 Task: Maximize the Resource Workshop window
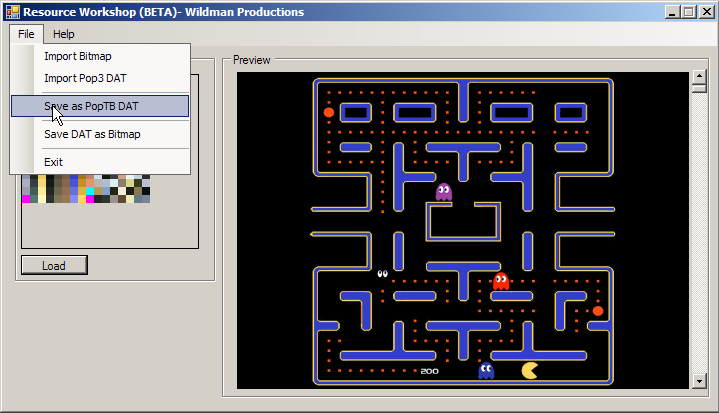pyautogui.click(x=689, y=12)
